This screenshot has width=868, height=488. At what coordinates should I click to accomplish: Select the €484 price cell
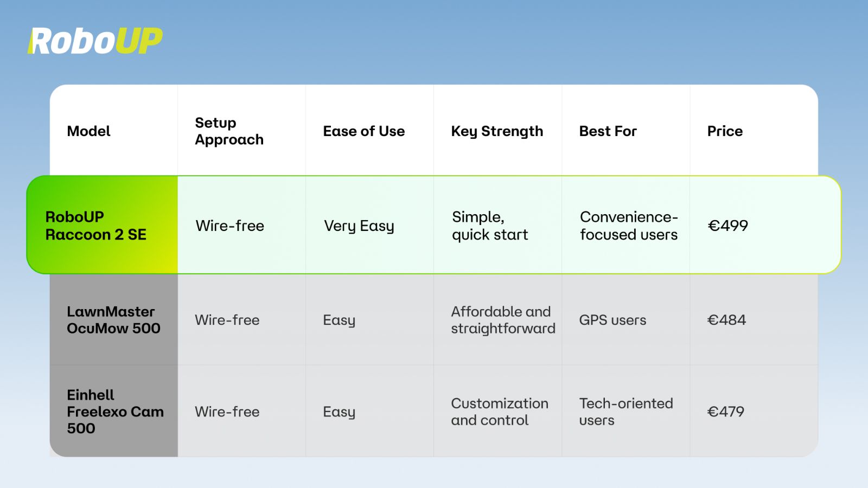(x=726, y=320)
